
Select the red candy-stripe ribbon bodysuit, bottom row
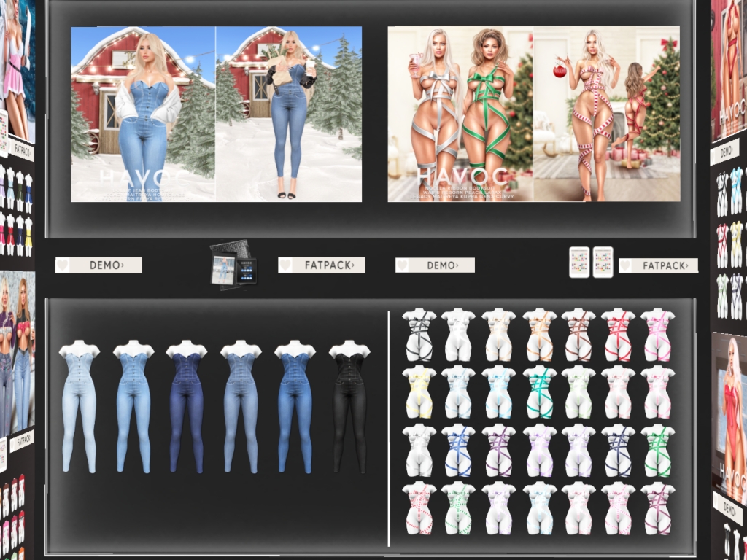tap(419, 507)
